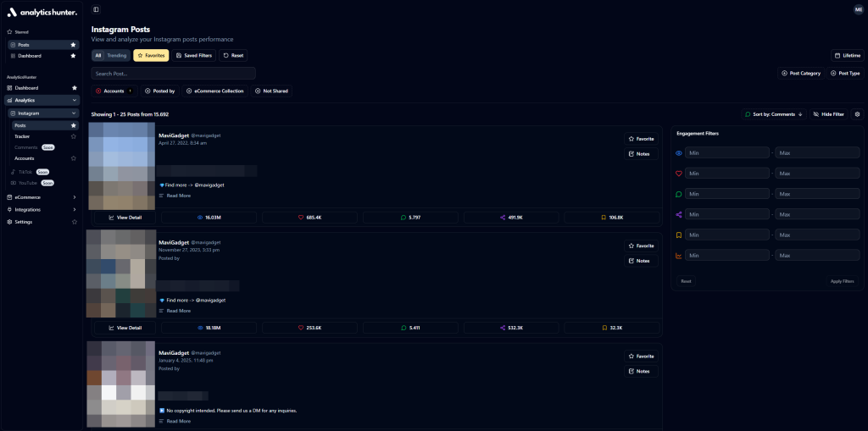Screen dimensions: 868x431
Task: Click Max field for saves bookmark filter
Action: (817, 235)
